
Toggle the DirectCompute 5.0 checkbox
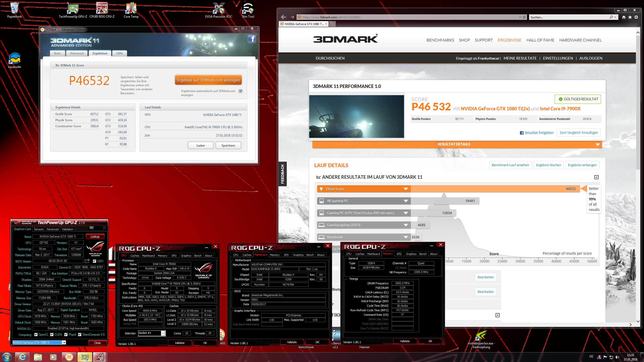coord(80,334)
